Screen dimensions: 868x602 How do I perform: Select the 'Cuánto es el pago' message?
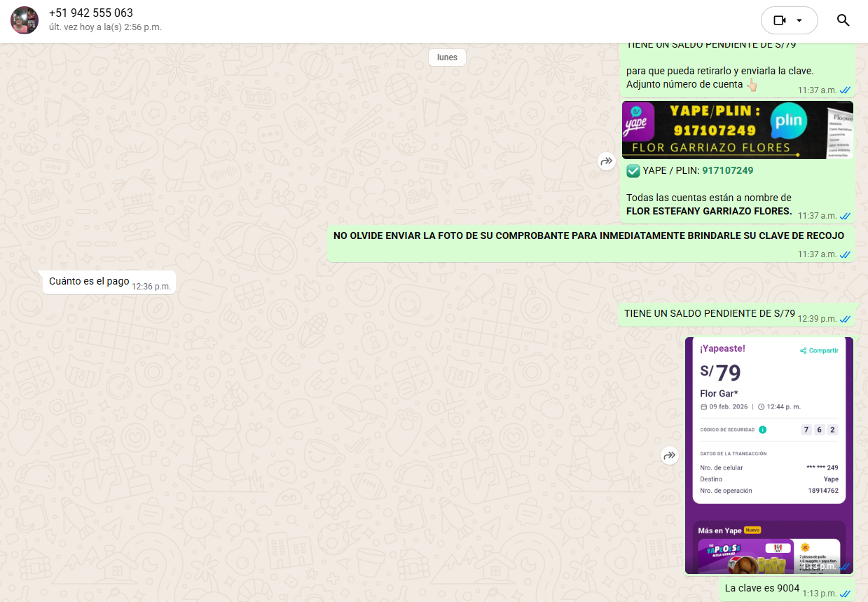[89, 281]
